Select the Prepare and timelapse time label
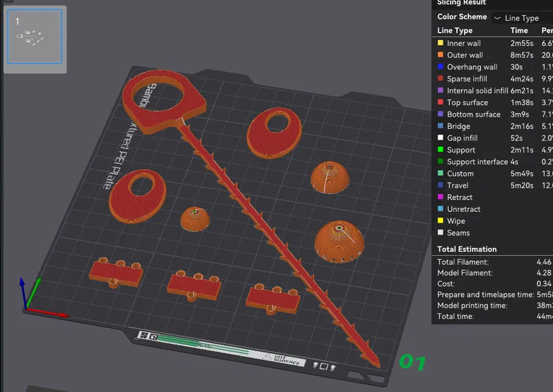The height and width of the screenshot is (392, 553). [x=486, y=295]
